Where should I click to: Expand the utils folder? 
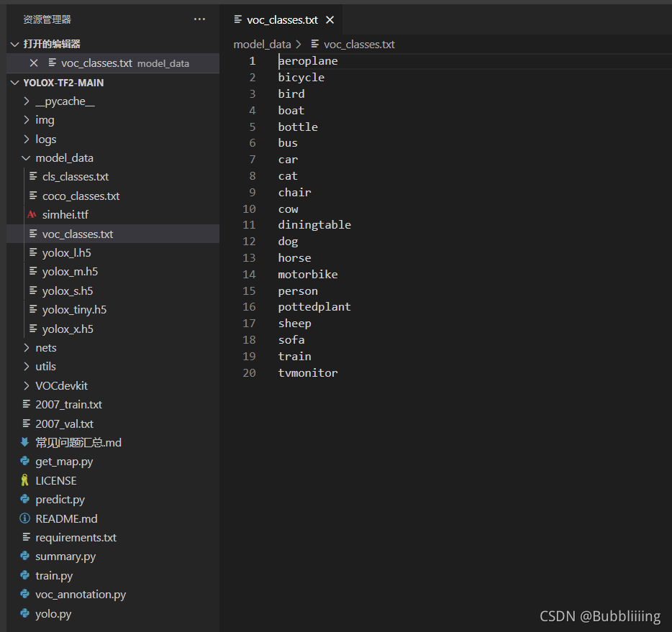pos(27,367)
